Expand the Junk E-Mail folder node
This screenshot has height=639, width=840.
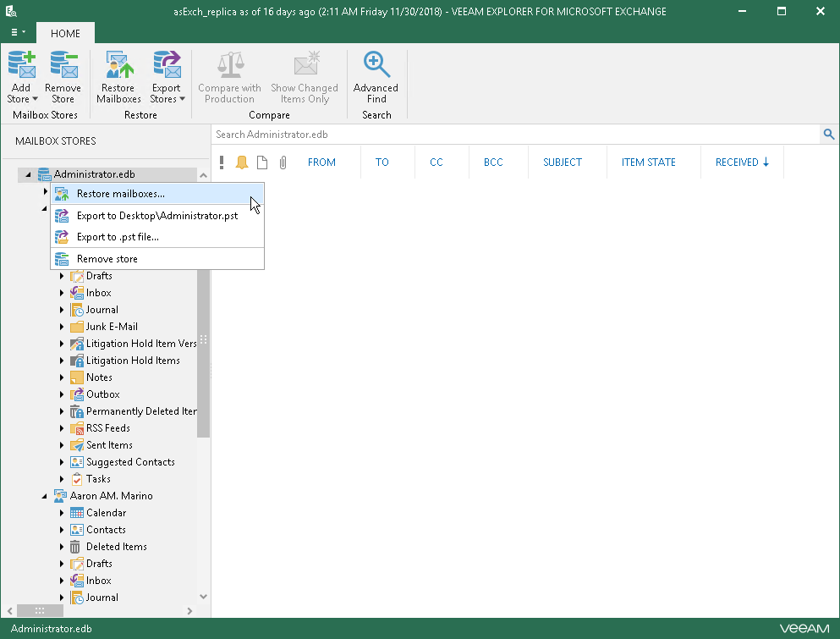pyautogui.click(x=62, y=327)
